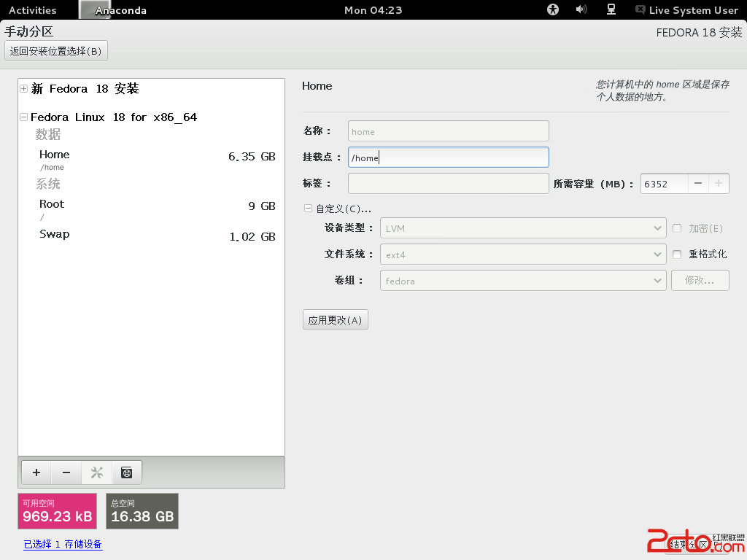Decrease required capacity with minus stepper

tap(698, 183)
